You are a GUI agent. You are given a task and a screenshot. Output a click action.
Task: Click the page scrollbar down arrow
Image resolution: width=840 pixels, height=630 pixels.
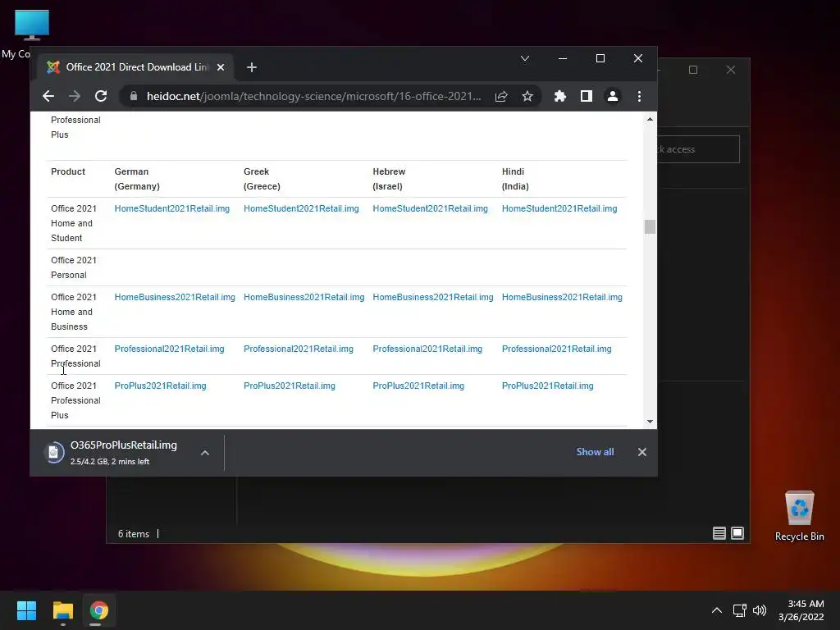coord(650,422)
